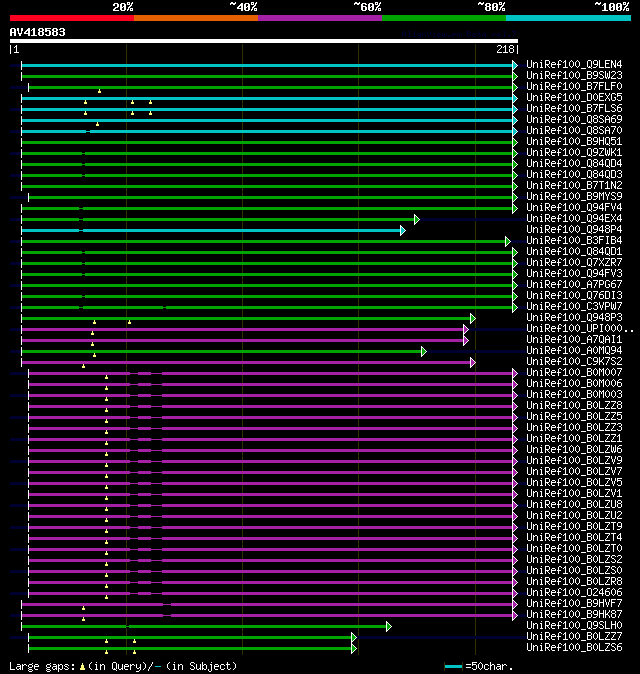The width and height of the screenshot is (640, 674).
Task: Select the UniRef100_C9K7S2 label
Action: point(574,362)
